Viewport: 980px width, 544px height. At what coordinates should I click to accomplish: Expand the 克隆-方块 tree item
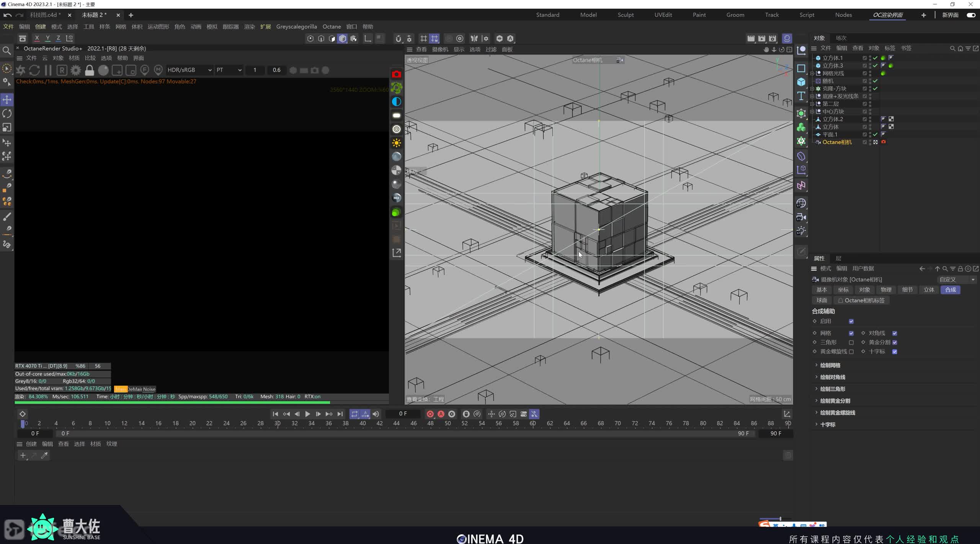click(812, 89)
